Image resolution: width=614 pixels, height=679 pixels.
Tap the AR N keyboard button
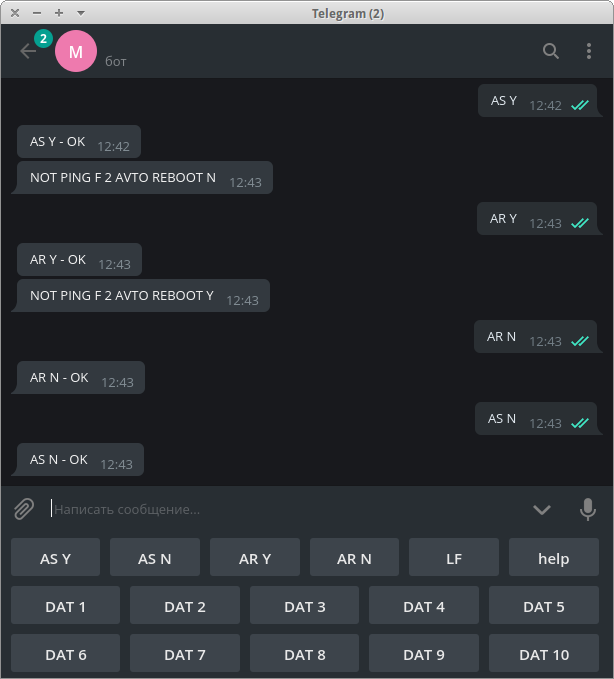[354, 557]
